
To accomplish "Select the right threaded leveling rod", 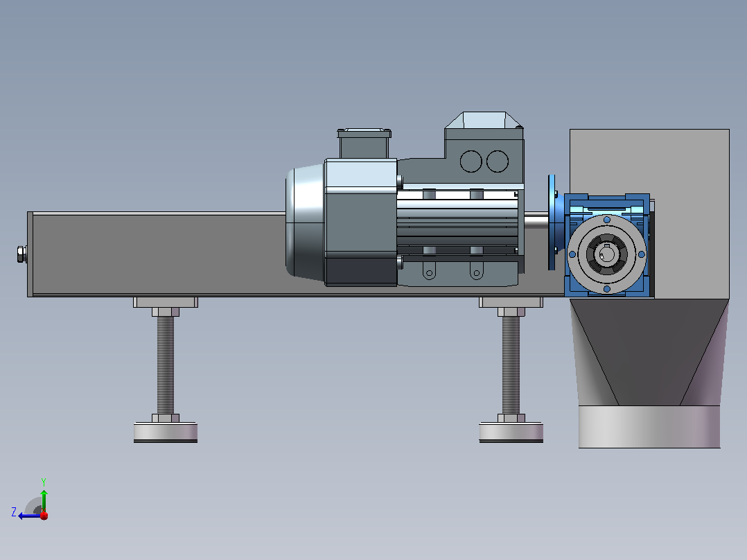I will tap(511, 365).
